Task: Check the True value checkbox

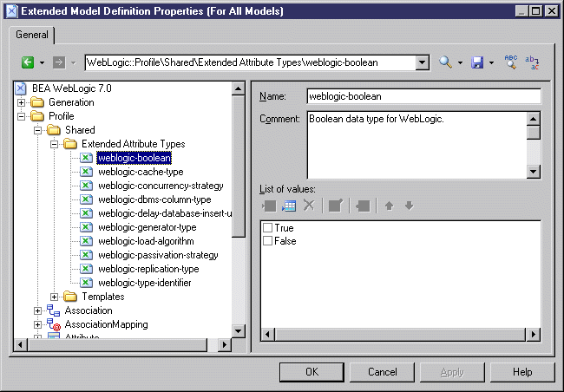Action: [x=267, y=227]
